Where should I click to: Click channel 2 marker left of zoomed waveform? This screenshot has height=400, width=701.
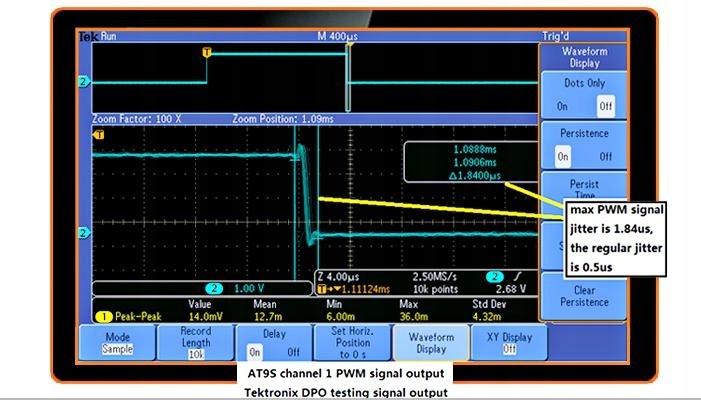pos(83,232)
